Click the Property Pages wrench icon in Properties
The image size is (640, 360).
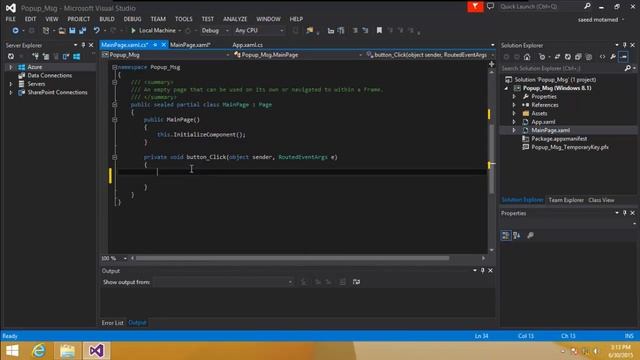(x=530, y=236)
